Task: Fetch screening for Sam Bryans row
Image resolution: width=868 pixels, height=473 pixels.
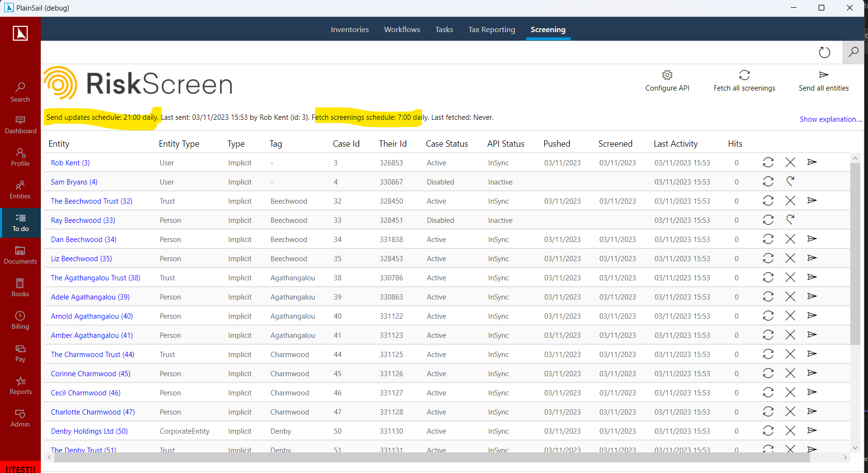Action: tap(768, 182)
